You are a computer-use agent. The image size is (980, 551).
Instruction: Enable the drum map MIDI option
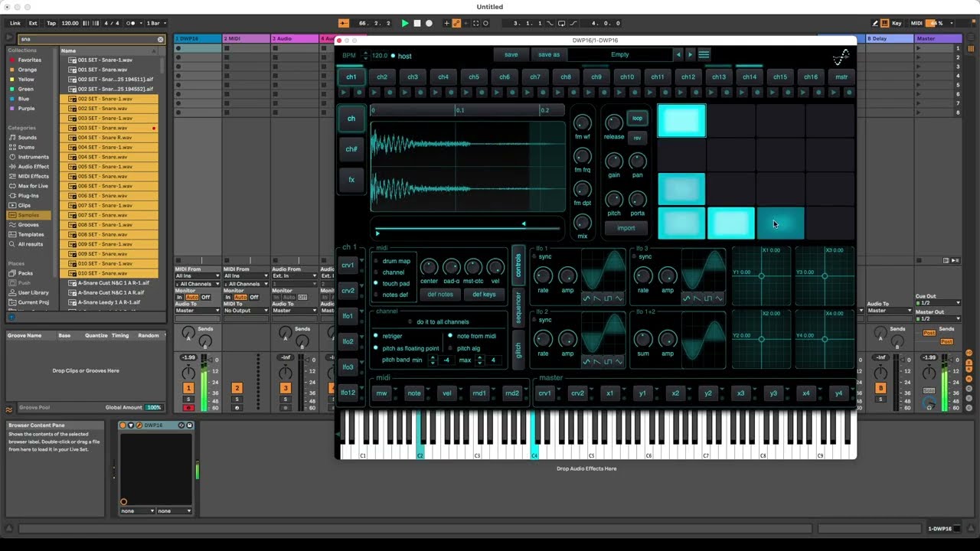click(x=376, y=261)
